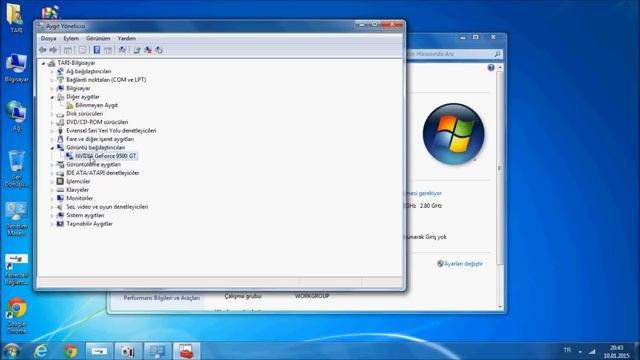Open the Denetim Masası desktop icon
This screenshot has height=360, width=640.
point(16,219)
